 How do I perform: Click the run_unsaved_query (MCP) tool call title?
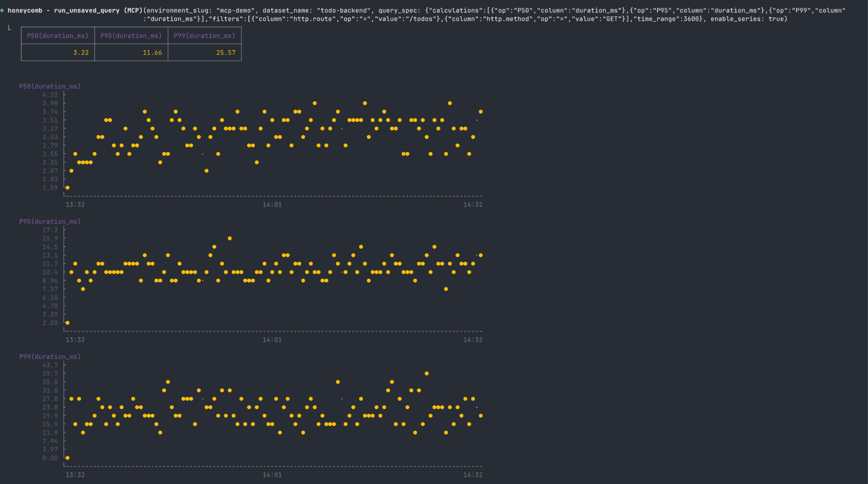[x=98, y=10]
